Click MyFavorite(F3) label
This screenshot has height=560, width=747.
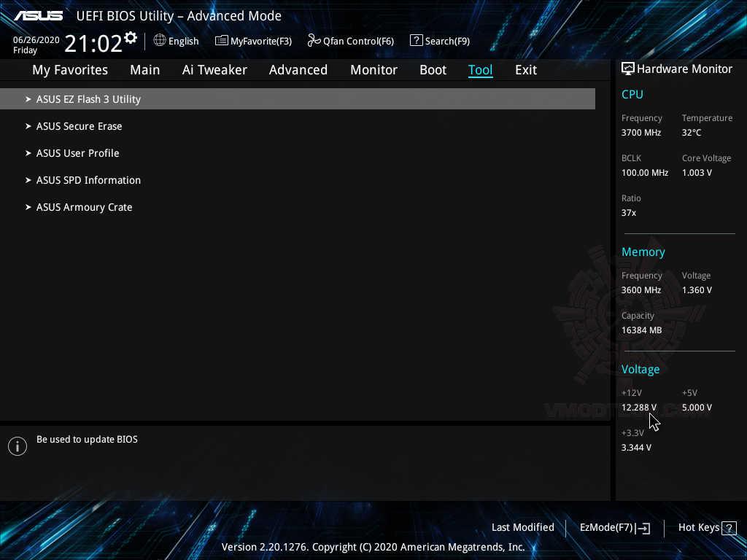tap(261, 42)
